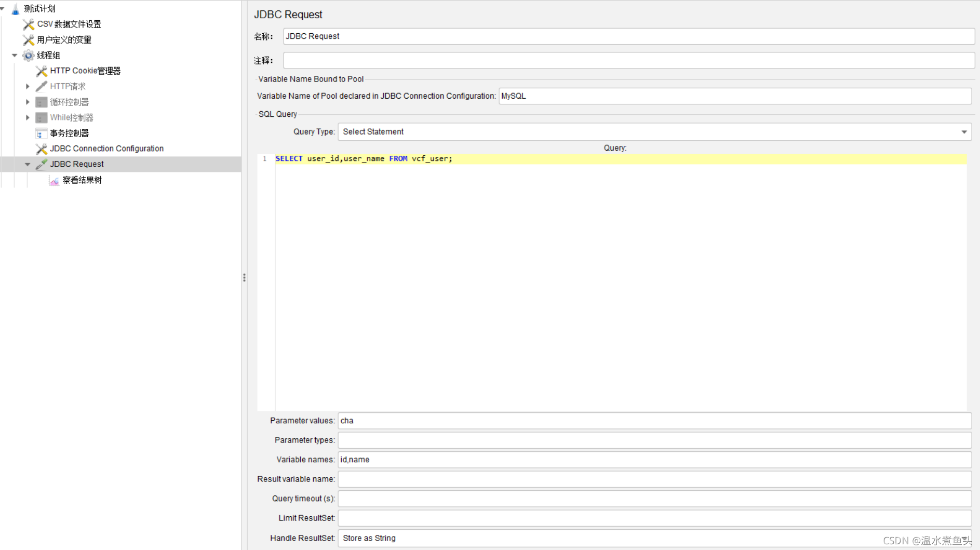This screenshot has width=980, height=550.
Task: Click the HTTP Cookie管理器 icon
Action: coord(42,71)
